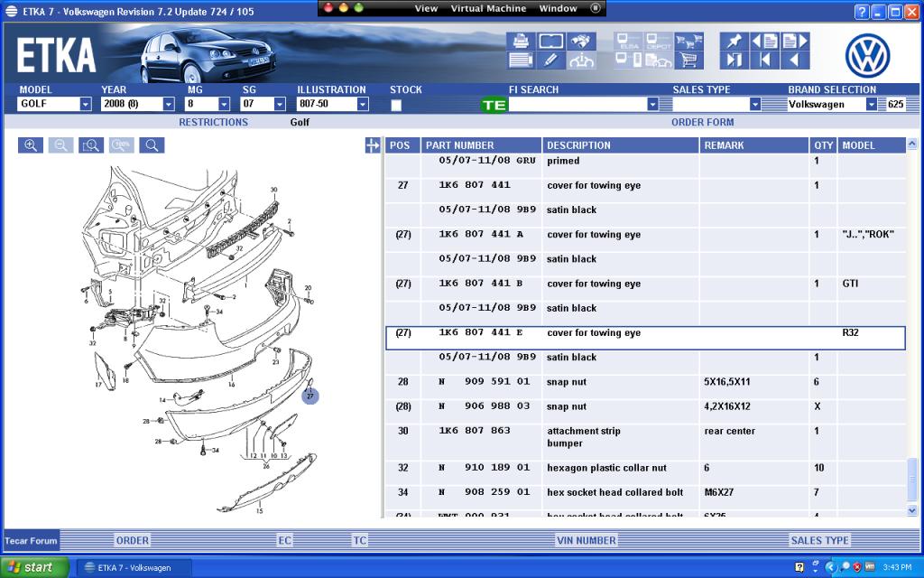Expand the SG dropdown
This screenshot has width=924, height=578.
pos(280,105)
